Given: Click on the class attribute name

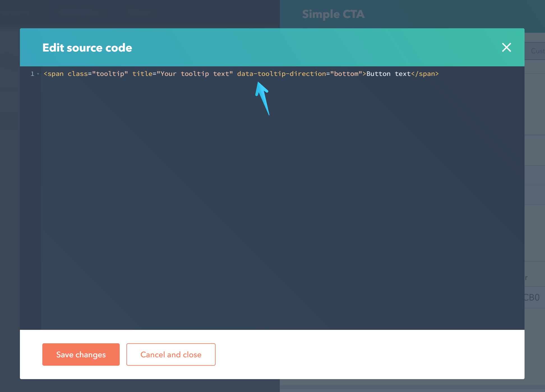Looking at the screenshot, I should click(x=78, y=74).
